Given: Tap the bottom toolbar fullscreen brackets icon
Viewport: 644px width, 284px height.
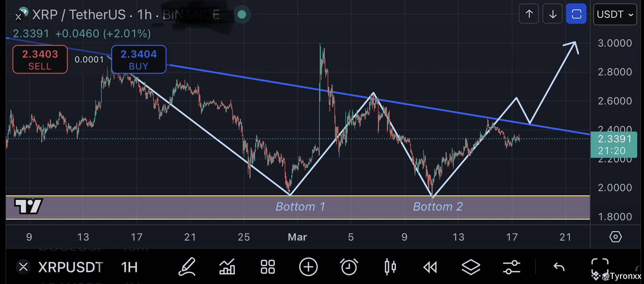Looking at the screenshot, I should [600, 267].
